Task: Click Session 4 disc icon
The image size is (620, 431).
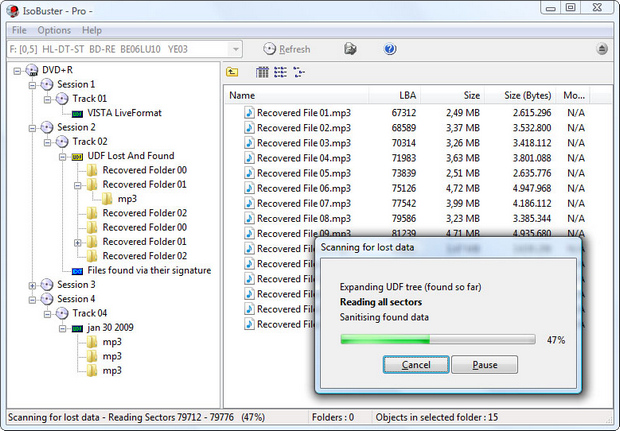Action: point(47,299)
